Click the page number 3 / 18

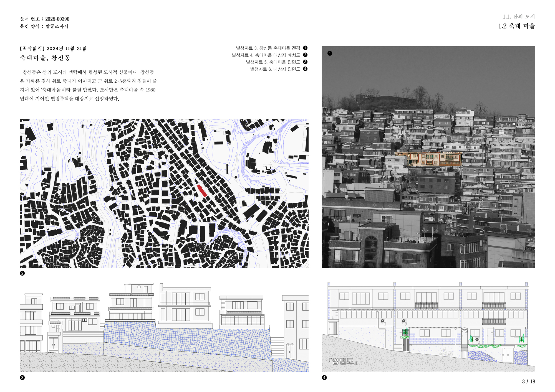point(528,381)
